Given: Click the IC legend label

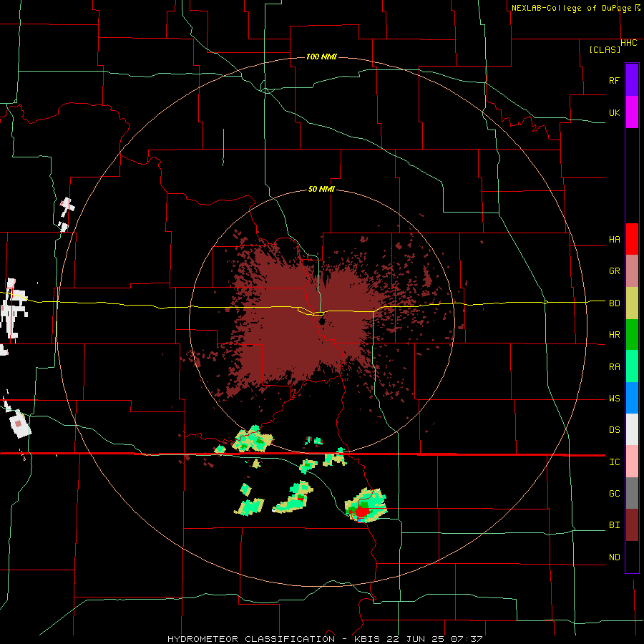Looking at the screenshot, I should coord(615,462).
